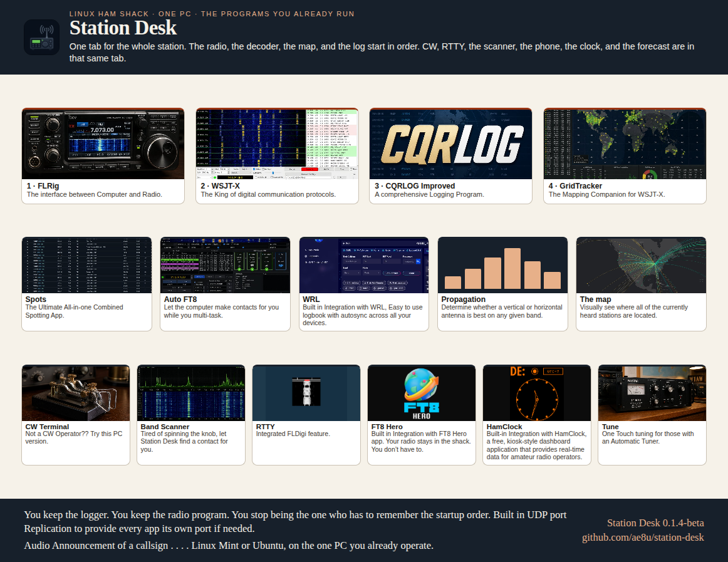
Task: Click the 'CW Terminal' card title
Action: [47, 427]
